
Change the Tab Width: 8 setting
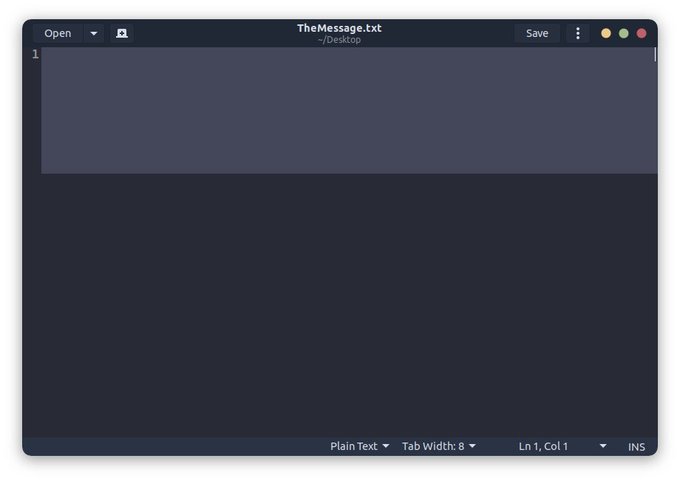(x=439, y=446)
